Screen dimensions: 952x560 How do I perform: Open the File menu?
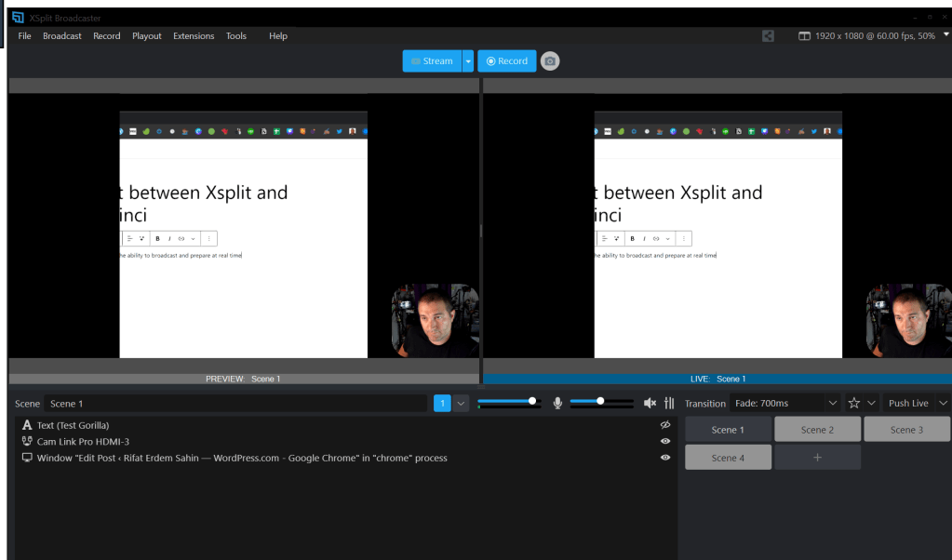tap(24, 35)
